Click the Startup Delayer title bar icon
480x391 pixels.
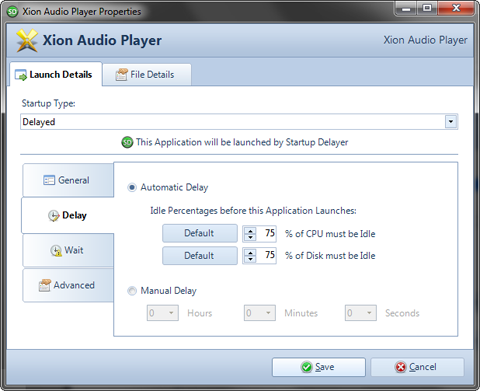coord(12,12)
